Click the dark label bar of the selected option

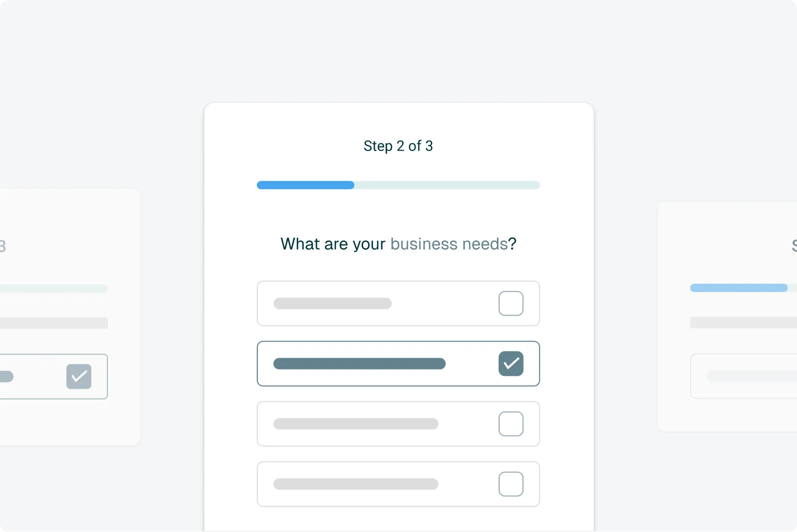[x=359, y=364]
